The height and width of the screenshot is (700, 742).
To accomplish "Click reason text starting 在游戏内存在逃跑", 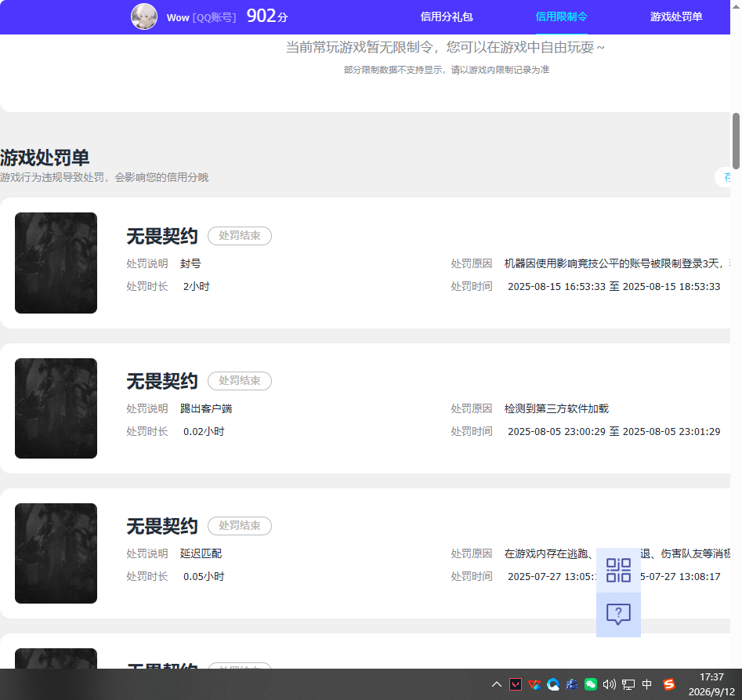I will (617, 553).
